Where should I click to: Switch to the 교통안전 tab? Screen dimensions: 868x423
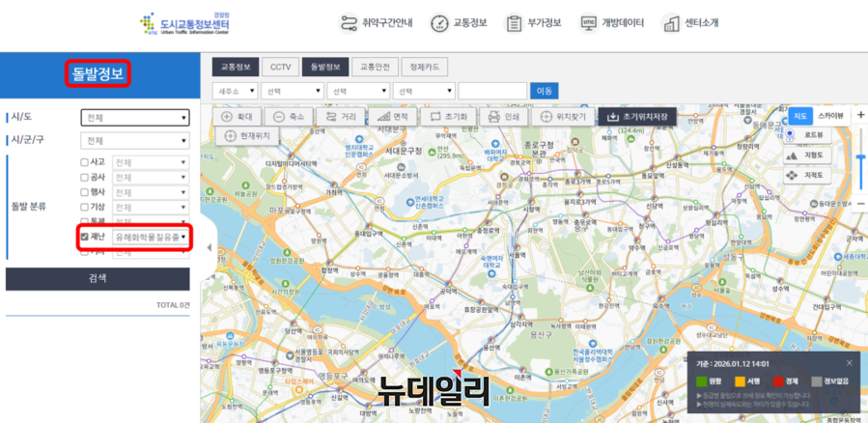click(x=375, y=67)
